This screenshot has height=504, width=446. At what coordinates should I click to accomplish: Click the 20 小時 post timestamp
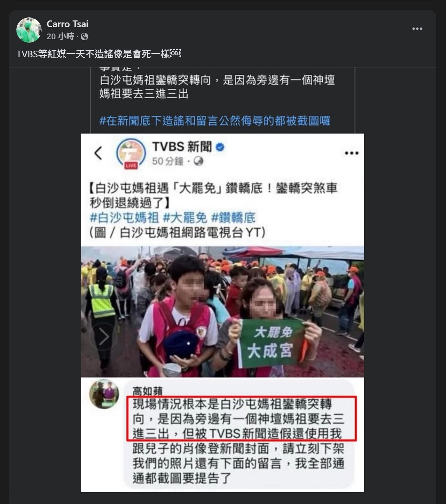[60, 37]
